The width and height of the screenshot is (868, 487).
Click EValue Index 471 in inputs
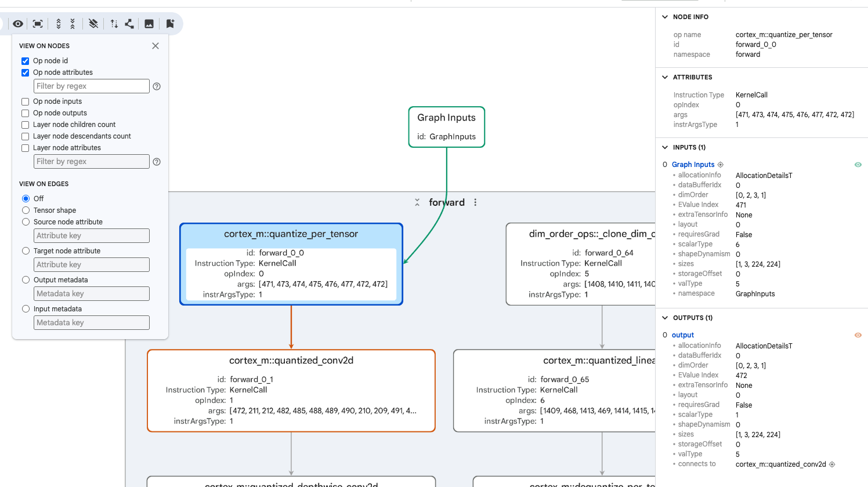741,205
